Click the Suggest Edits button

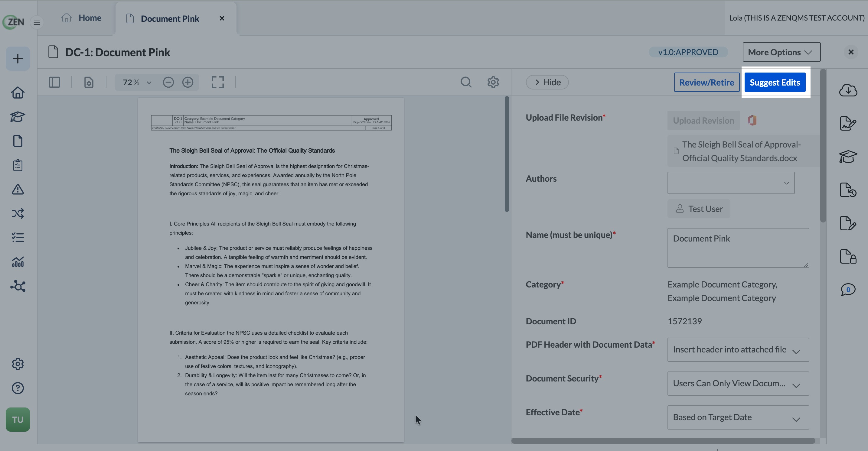pos(775,82)
